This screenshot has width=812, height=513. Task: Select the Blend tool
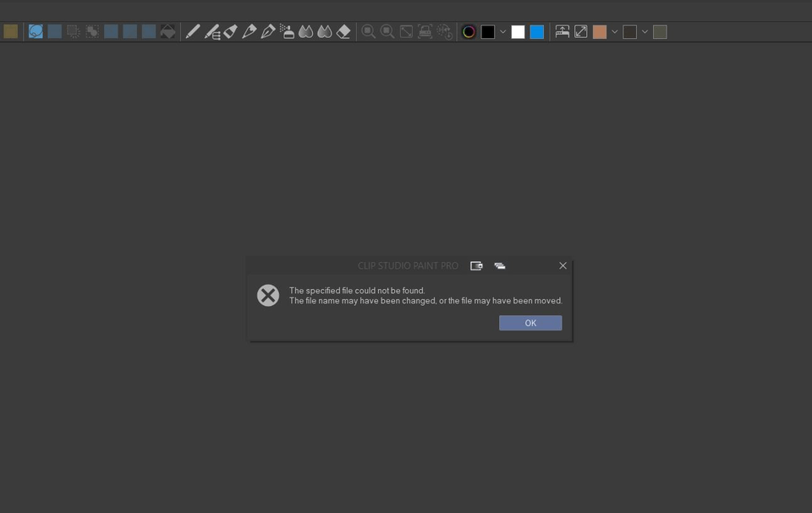305,31
